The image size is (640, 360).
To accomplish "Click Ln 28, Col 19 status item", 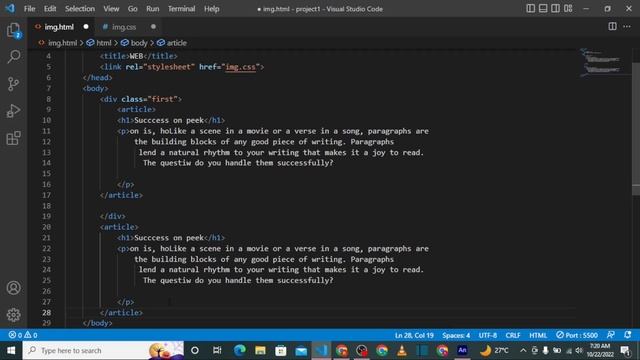I will click(414, 336).
